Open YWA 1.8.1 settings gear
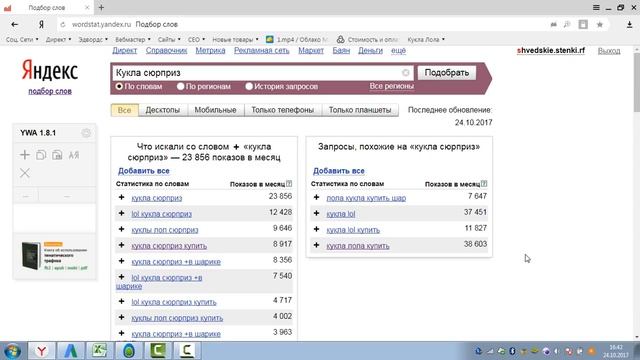This screenshot has width=640, height=360. point(86,133)
